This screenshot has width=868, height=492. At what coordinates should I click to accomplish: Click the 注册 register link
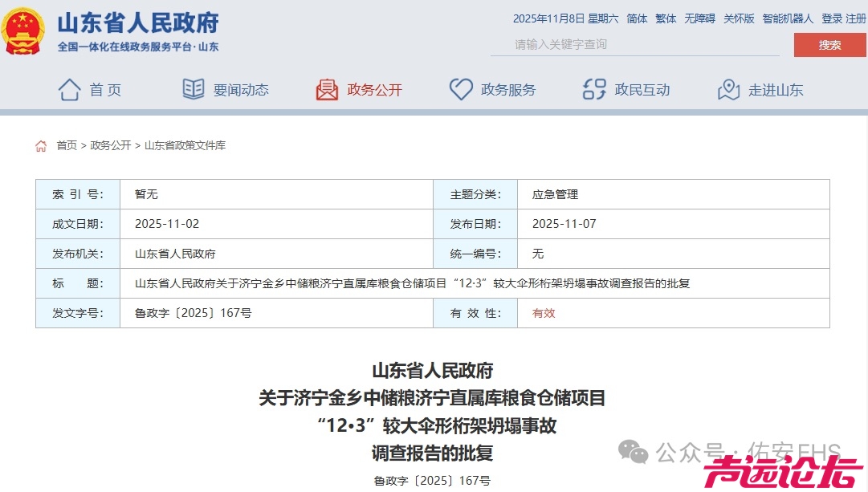tap(856, 18)
